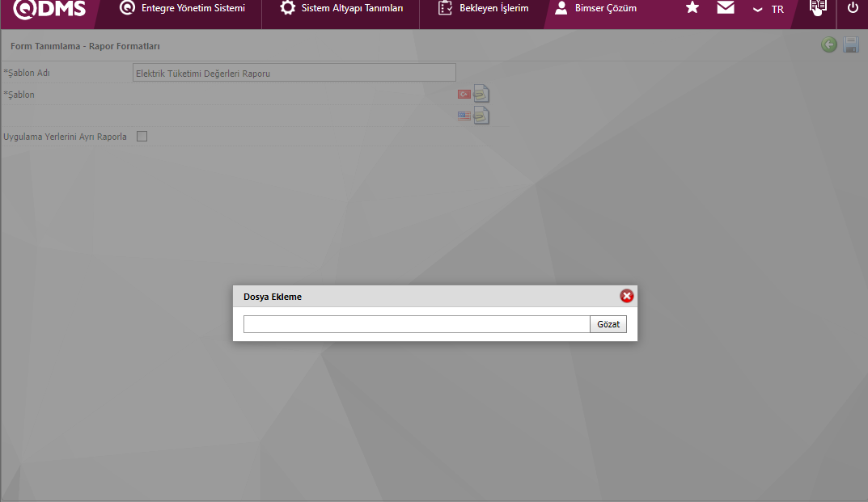Screen dimensions: 868x502
Task: Click the green back arrow icon
Action: click(828, 44)
